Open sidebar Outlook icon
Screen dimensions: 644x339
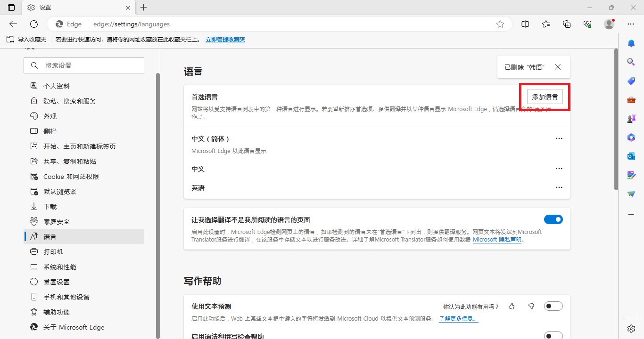coord(631,156)
